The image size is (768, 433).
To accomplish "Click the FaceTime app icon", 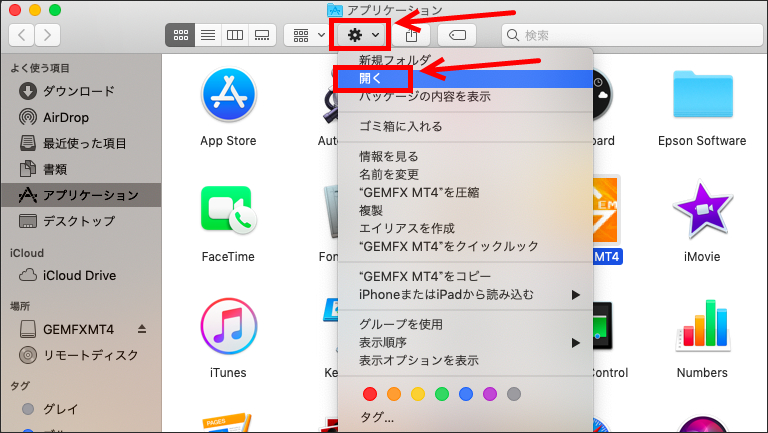I will [x=228, y=211].
